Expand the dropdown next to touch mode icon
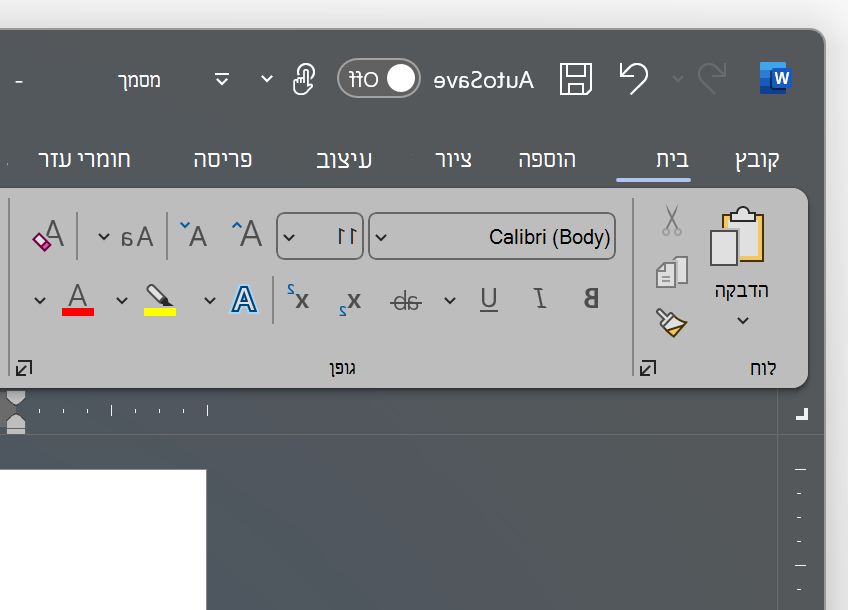 (267, 79)
